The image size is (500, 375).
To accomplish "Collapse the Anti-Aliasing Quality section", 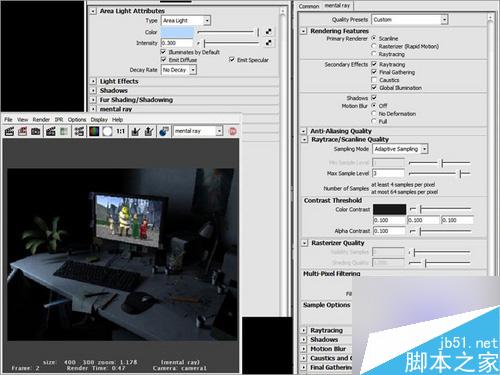I will (303, 131).
